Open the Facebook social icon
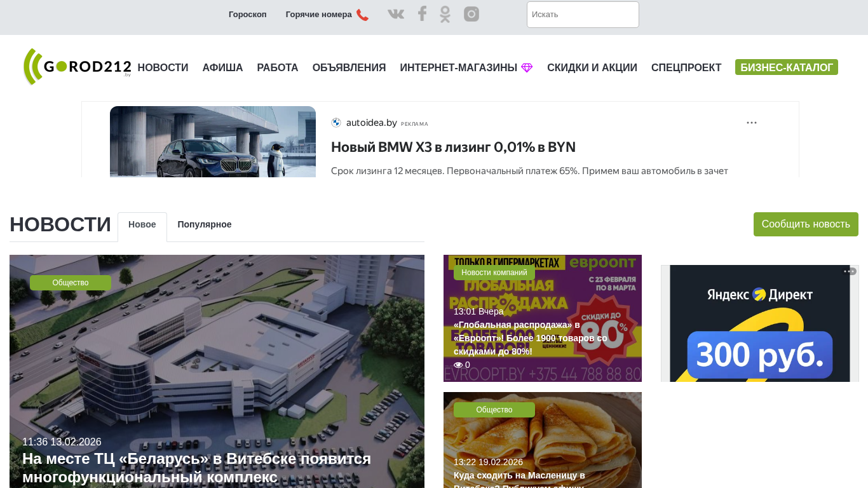Image resolution: width=868 pixels, height=488 pixels. 422,14
